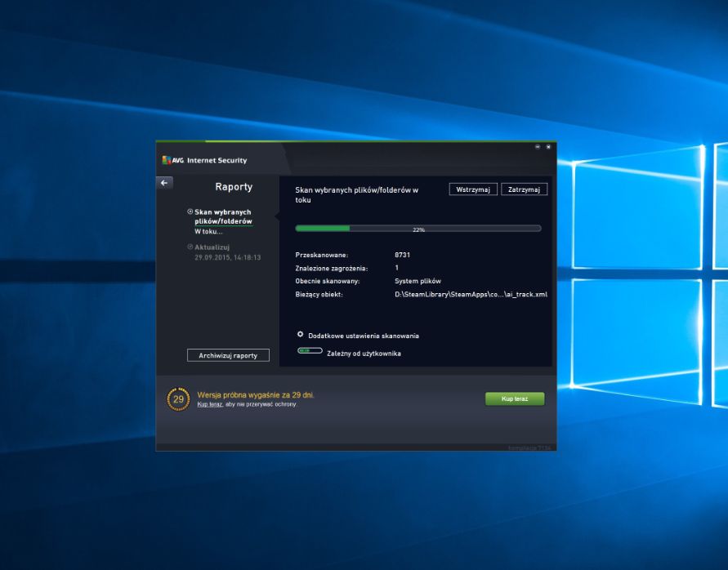The image size is (728, 570).
Task: Open Dodatkowe ustawienia skanowania link
Action: pos(364,336)
